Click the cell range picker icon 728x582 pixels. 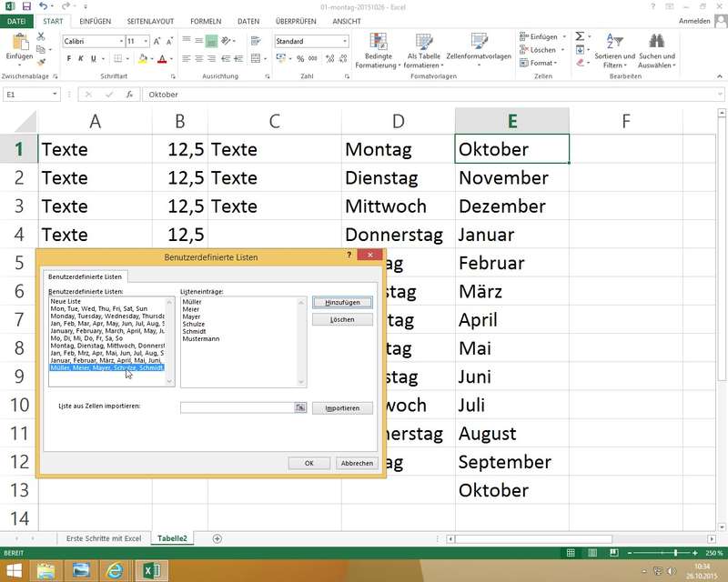[x=300, y=408]
